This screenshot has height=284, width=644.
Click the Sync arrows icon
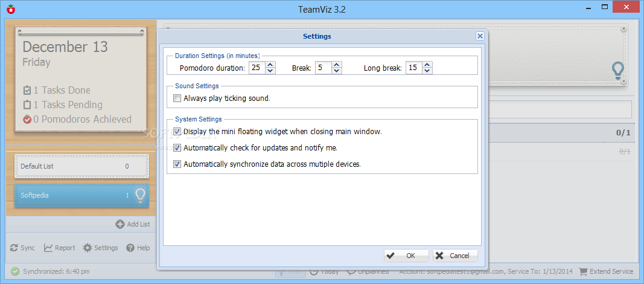tap(14, 248)
